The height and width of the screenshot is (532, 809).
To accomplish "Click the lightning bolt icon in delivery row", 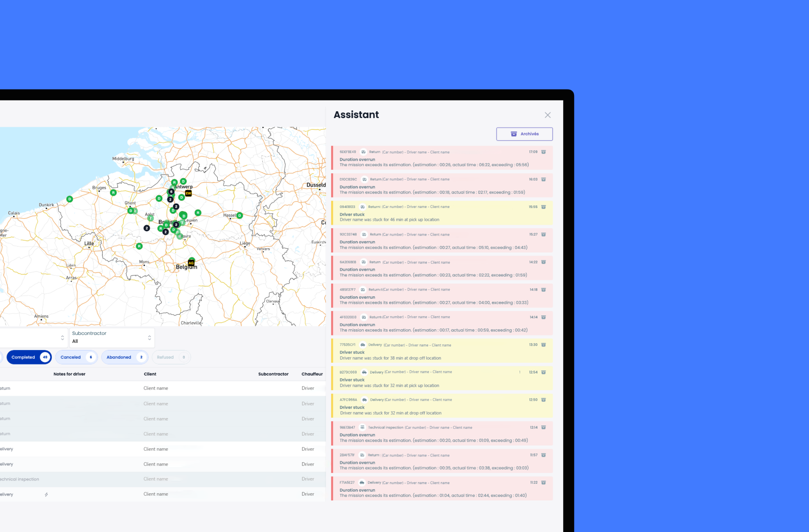I will pyautogui.click(x=46, y=495).
